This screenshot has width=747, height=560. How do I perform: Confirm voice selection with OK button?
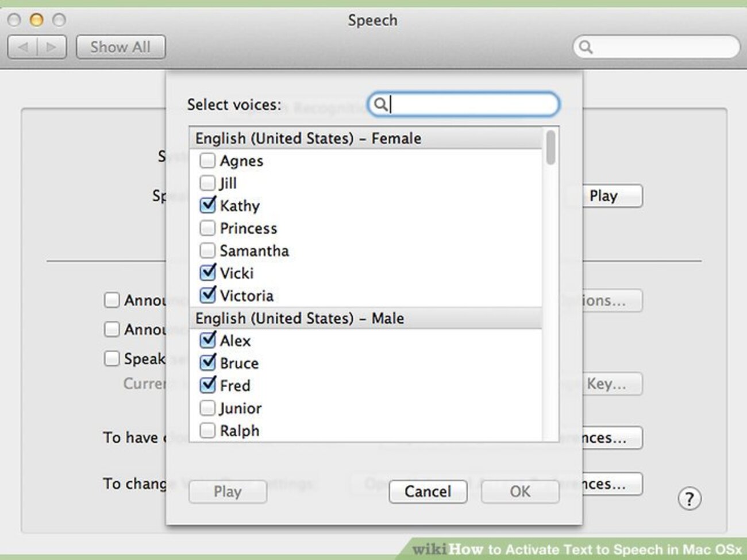pyautogui.click(x=520, y=492)
